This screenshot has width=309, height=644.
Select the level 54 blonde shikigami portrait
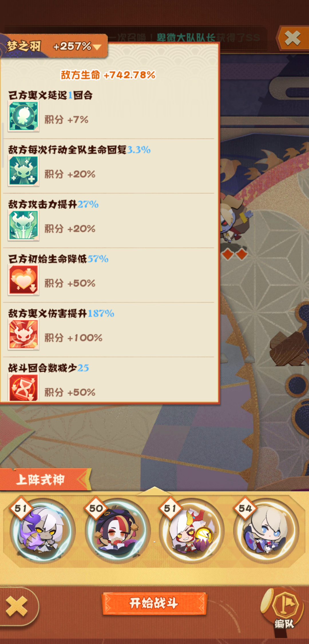[266, 530]
